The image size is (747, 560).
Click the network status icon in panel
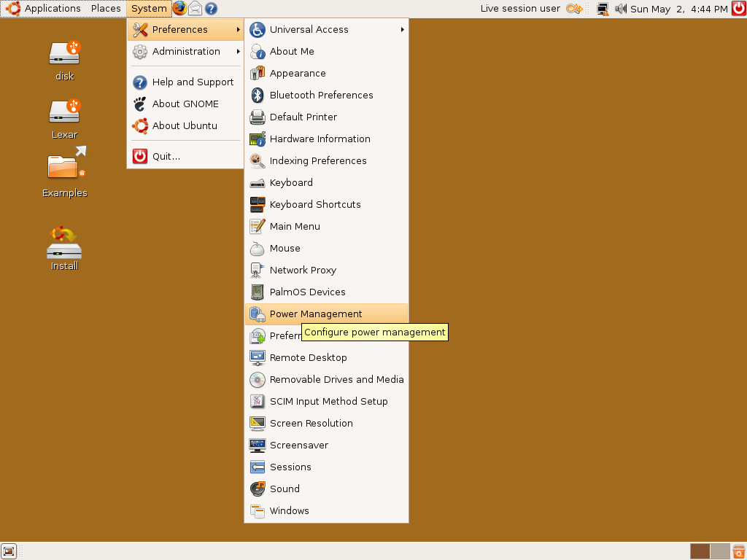[x=603, y=9]
